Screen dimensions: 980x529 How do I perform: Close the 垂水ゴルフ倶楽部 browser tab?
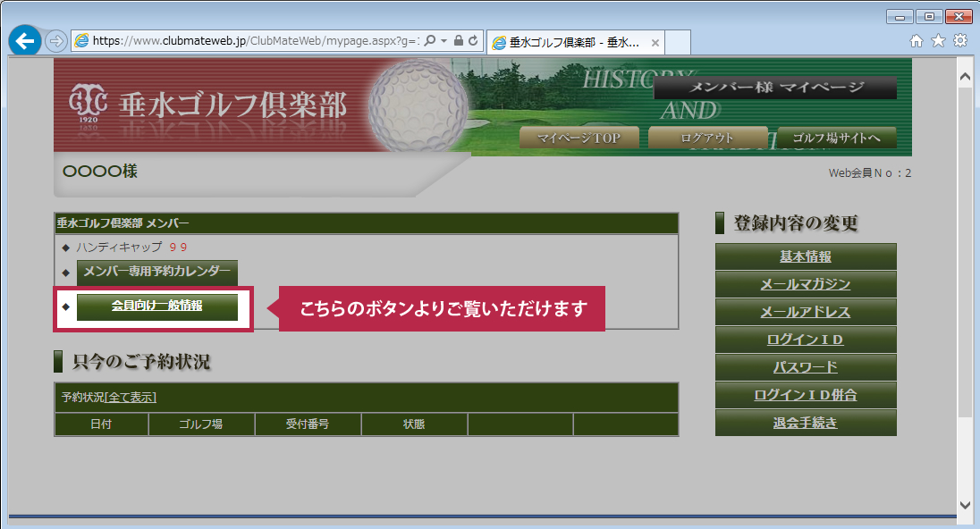click(655, 43)
